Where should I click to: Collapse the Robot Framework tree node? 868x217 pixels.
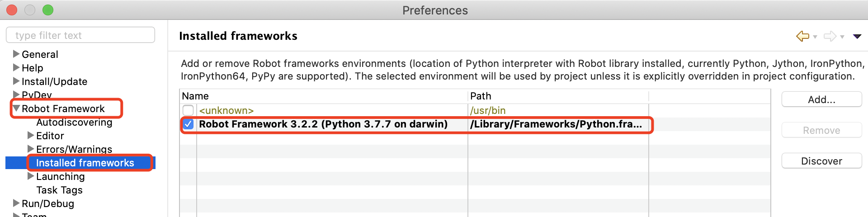point(16,108)
